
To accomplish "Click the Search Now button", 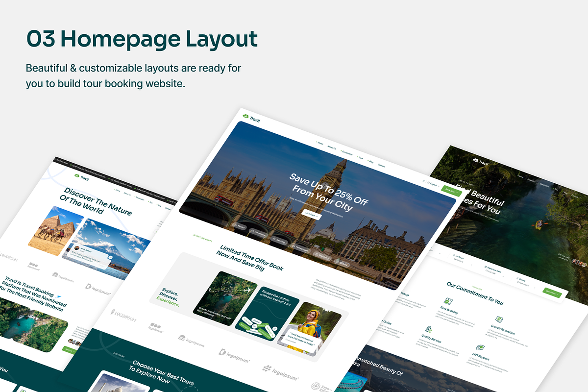I will [552, 292].
